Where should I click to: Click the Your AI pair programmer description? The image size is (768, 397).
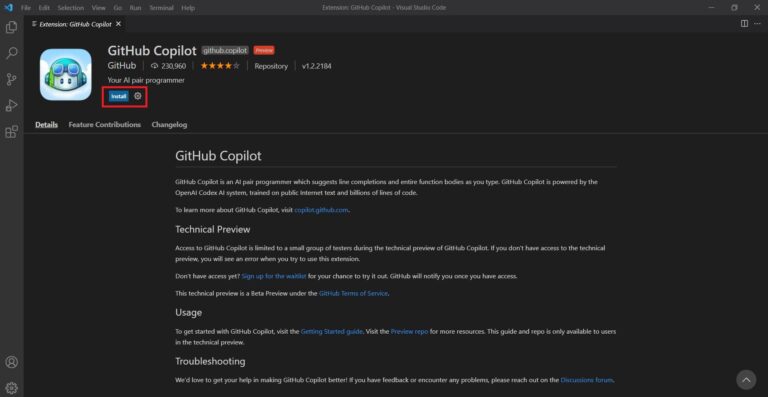pos(146,80)
